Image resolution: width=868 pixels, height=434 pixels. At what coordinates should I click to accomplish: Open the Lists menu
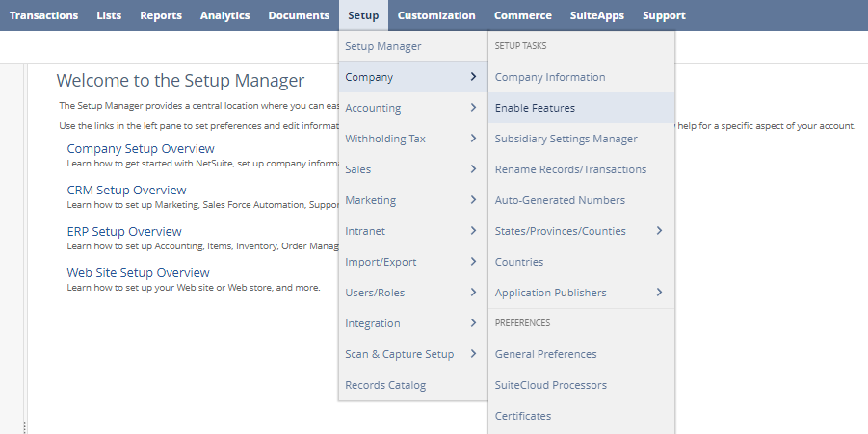tap(109, 15)
